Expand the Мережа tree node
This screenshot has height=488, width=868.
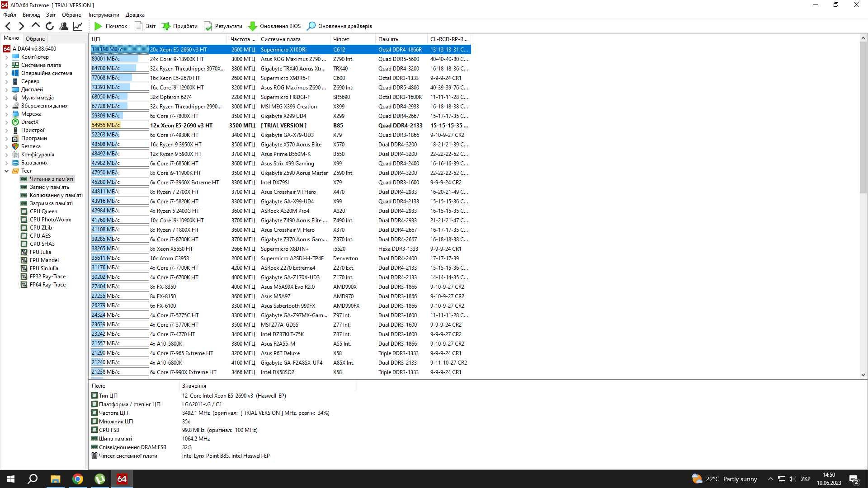click(6, 114)
